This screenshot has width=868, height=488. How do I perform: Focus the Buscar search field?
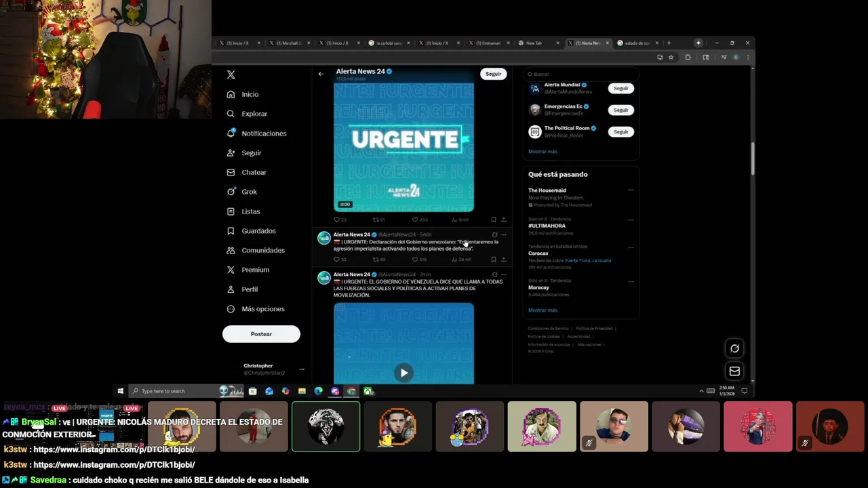[x=580, y=74]
